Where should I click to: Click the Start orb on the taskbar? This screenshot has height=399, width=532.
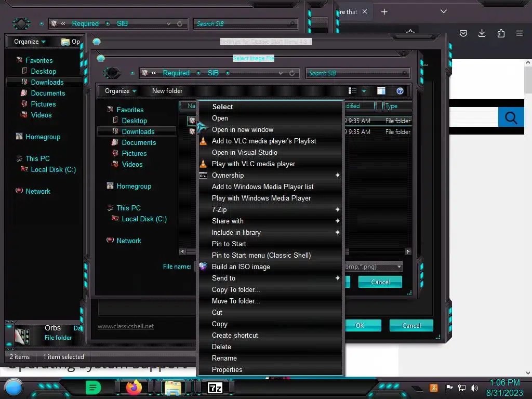[x=14, y=388]
